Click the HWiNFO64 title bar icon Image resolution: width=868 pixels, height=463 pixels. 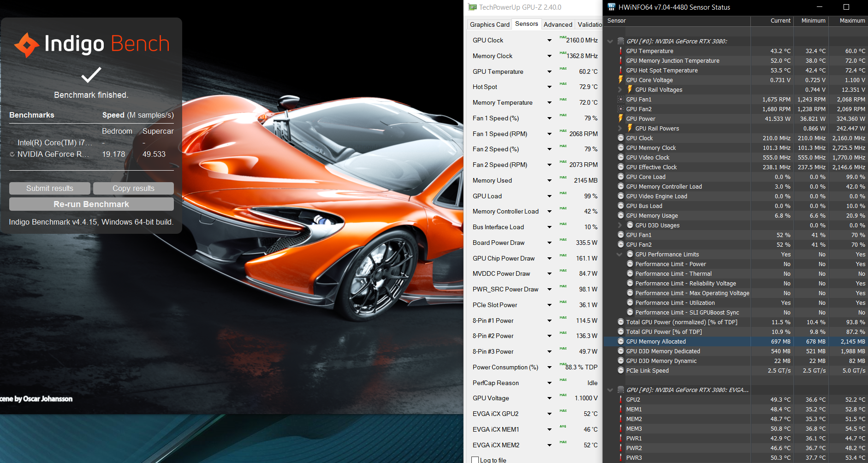(611, 7)
